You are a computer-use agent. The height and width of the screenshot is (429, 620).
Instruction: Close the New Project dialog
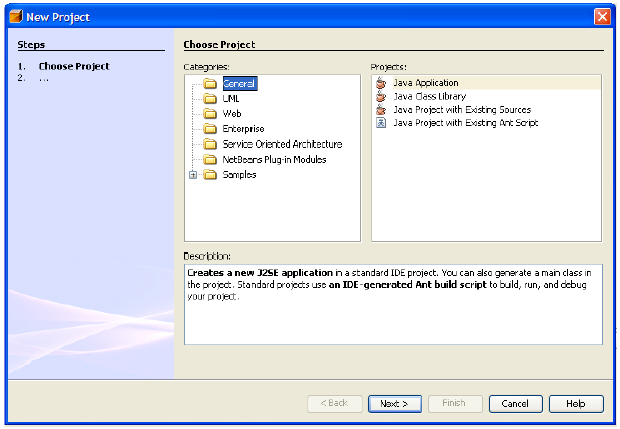click(602, 17)
